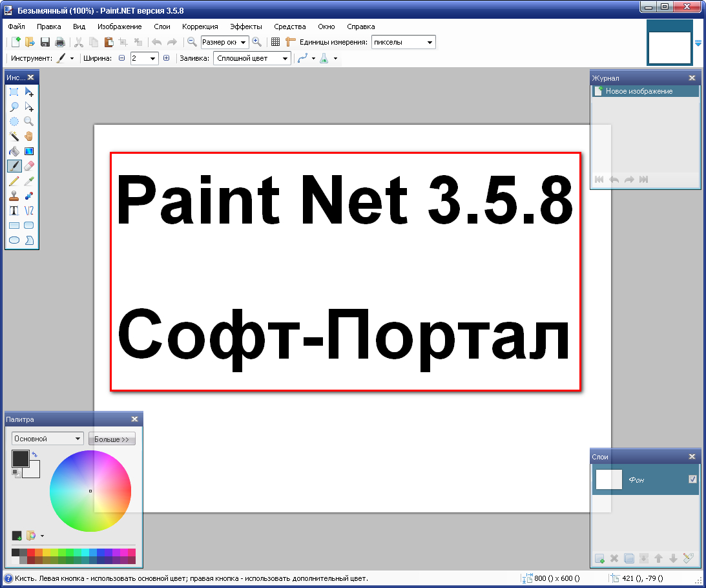Select the Pan hand tool
The height and width of the screenshot is (588, 706).
coord(29,136)
